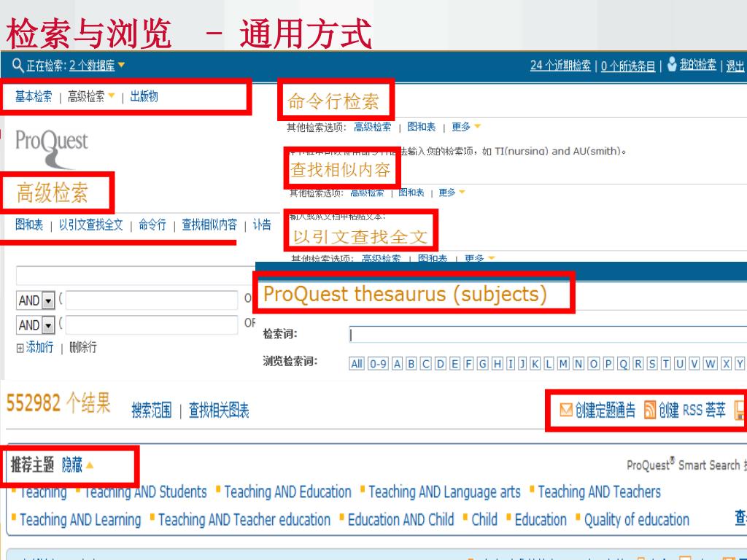Click the 创建 RSS 荟萃 link

click(692, 410)
